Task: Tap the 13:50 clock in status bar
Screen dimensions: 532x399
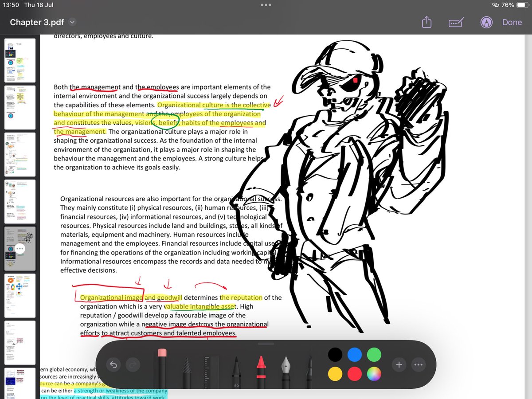Action: click(10, 5)
